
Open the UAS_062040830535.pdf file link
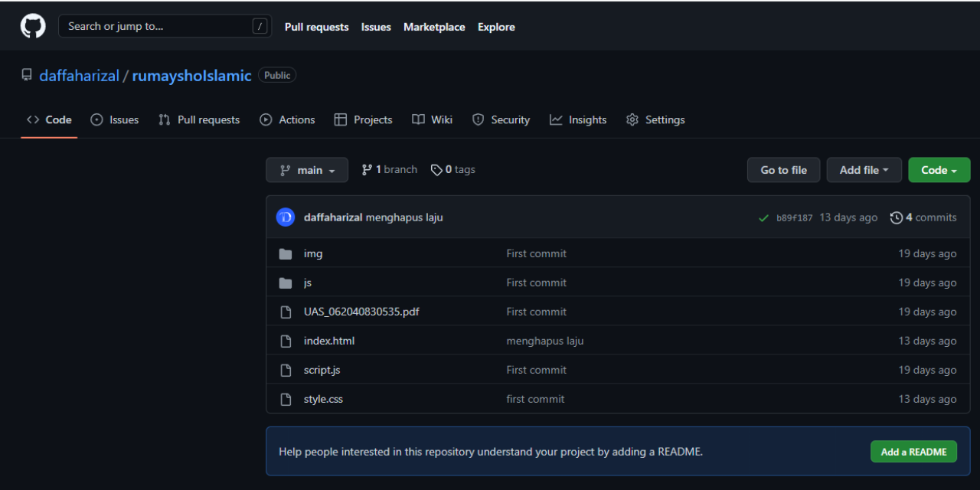(x=361, y=311)
